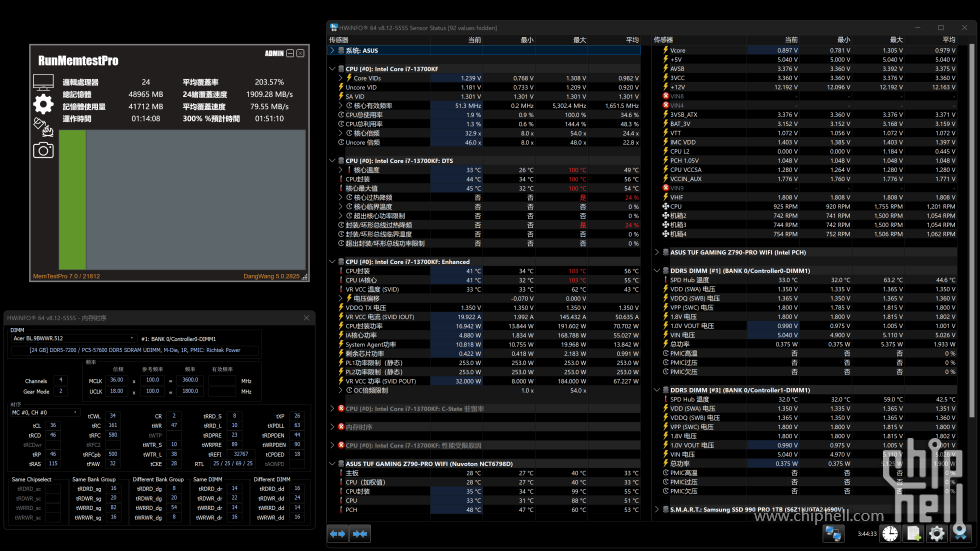Click RunMemtestPro camera screenshot icon

click(43, 150)
